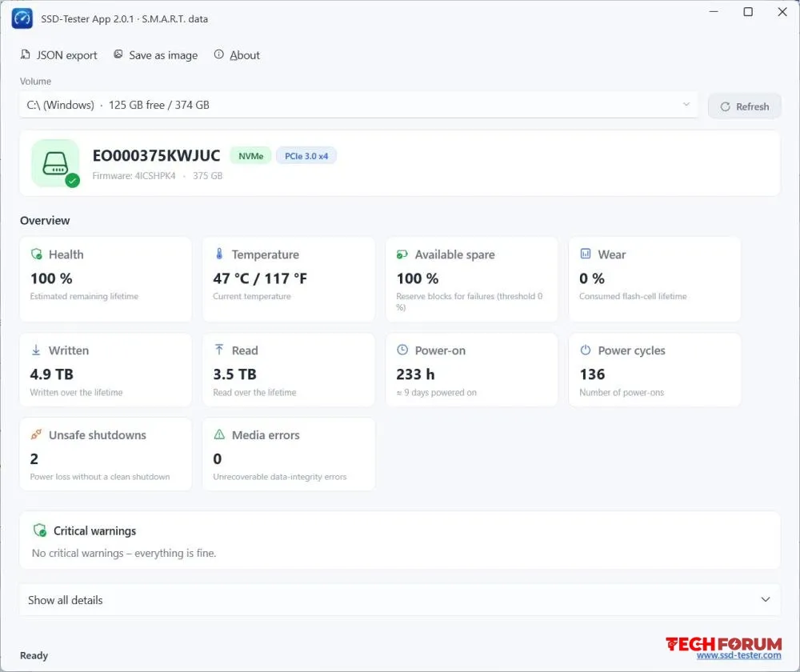Image resolution: width=800 pixels, height=672 pixels.
Task: Click the Refresh button
Action: 744,106
